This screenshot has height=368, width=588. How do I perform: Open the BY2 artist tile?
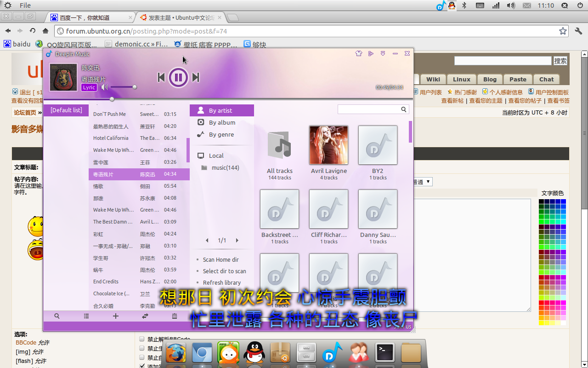click(378, 145)
